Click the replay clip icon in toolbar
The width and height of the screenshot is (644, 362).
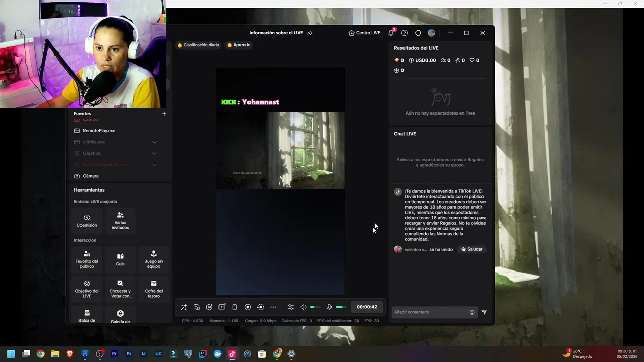tap(260, 307)
